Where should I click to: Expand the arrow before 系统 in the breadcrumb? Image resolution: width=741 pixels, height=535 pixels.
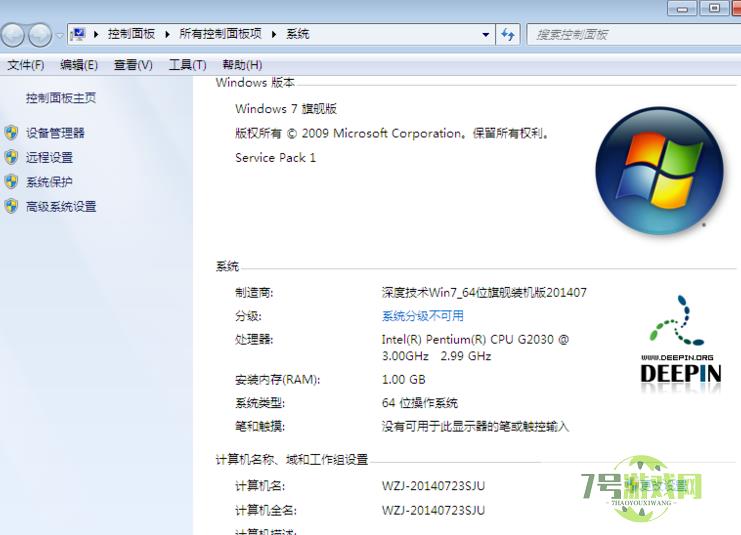tap(274, 34)
